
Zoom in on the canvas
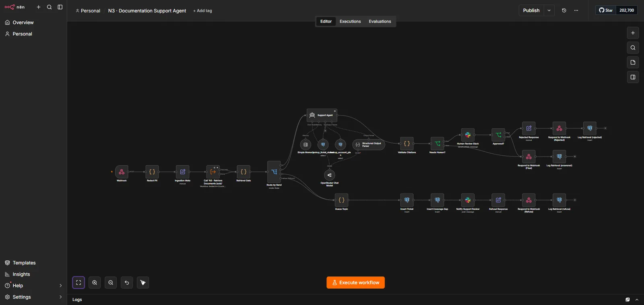(95, 282)
